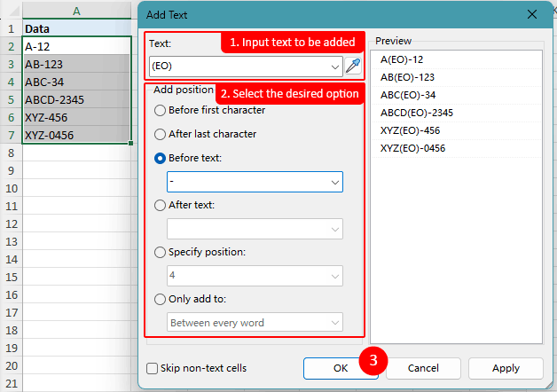
Task: Select the After text radio option
Action: 161,206
